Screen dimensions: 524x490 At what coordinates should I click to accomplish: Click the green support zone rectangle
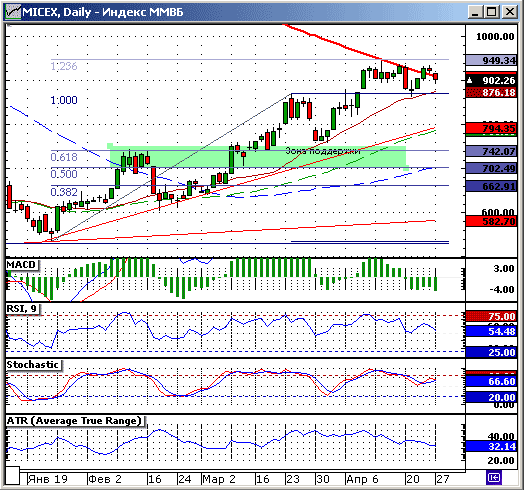(x=257, y=157)
